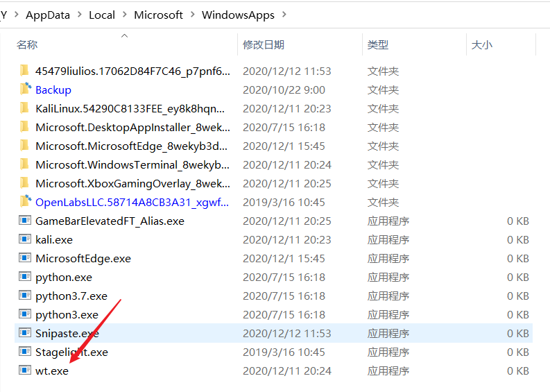Select the Snipaste.exe file name
550x392 pixels.
click(x=67, y=334)
